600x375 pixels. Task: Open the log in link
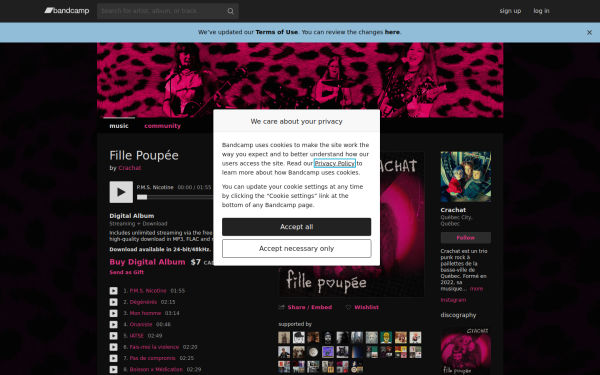click(x=541, y=11)
